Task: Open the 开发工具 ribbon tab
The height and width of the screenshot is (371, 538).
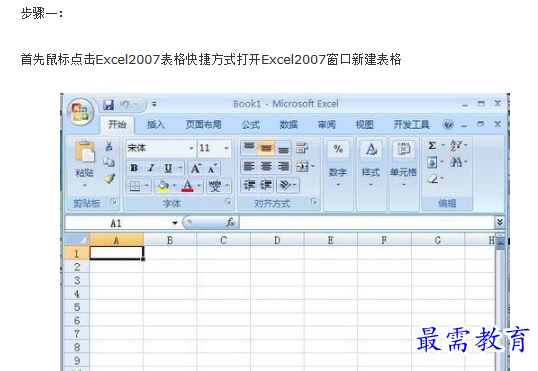Action: point(411,125)
